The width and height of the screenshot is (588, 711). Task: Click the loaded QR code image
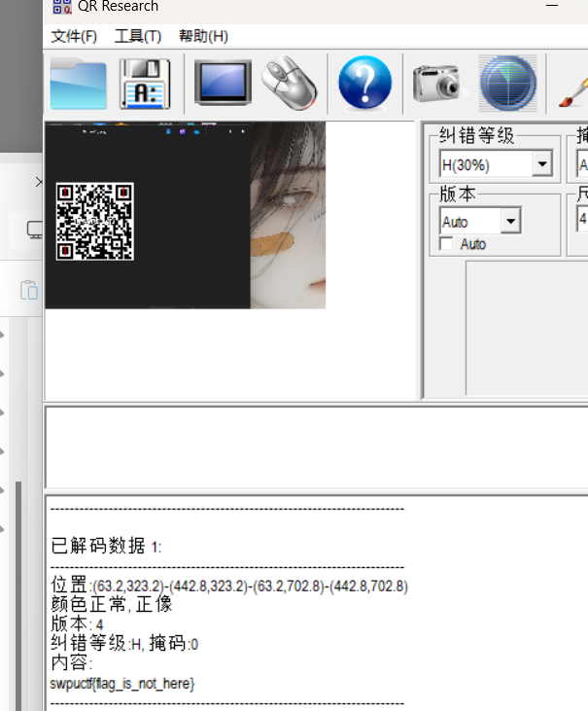94,222
